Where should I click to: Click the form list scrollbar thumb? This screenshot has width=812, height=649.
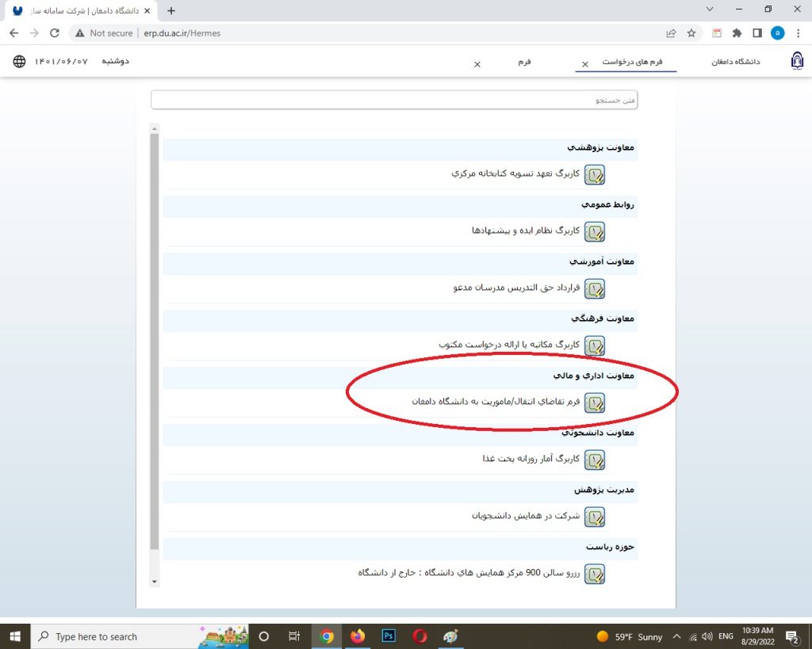click(x=155, y=342)
